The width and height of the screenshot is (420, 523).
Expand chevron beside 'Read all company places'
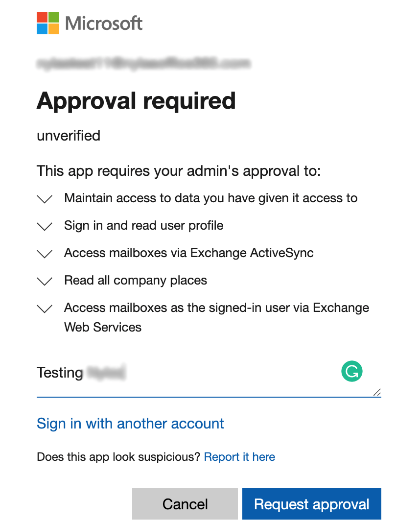click(45, 281)
